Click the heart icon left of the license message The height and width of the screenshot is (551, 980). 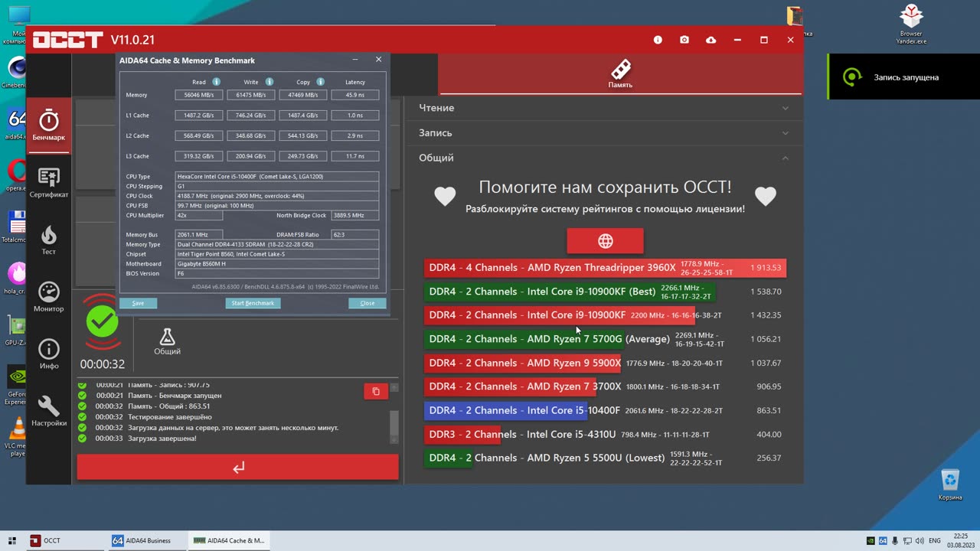445,197
